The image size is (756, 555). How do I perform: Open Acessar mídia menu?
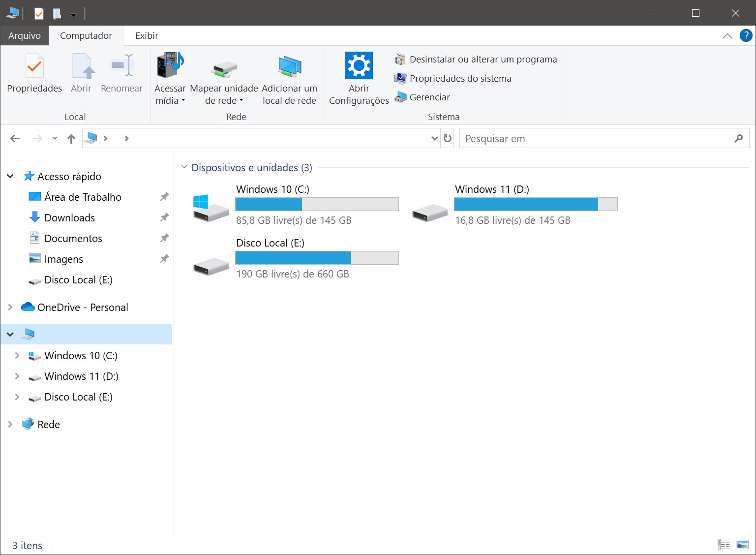[x=170, y=80]
